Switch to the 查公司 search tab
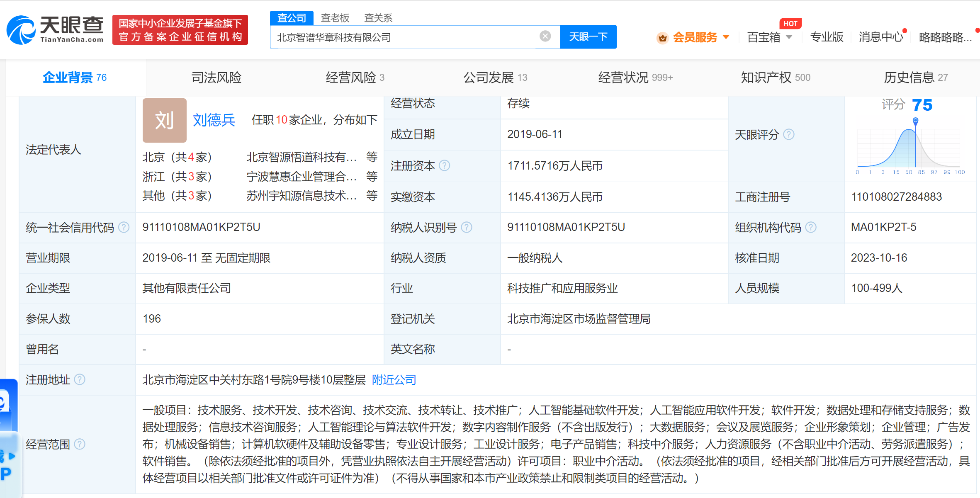Image resolution: width=980 pixels, height=498 pixels. (x=292, y=18)
